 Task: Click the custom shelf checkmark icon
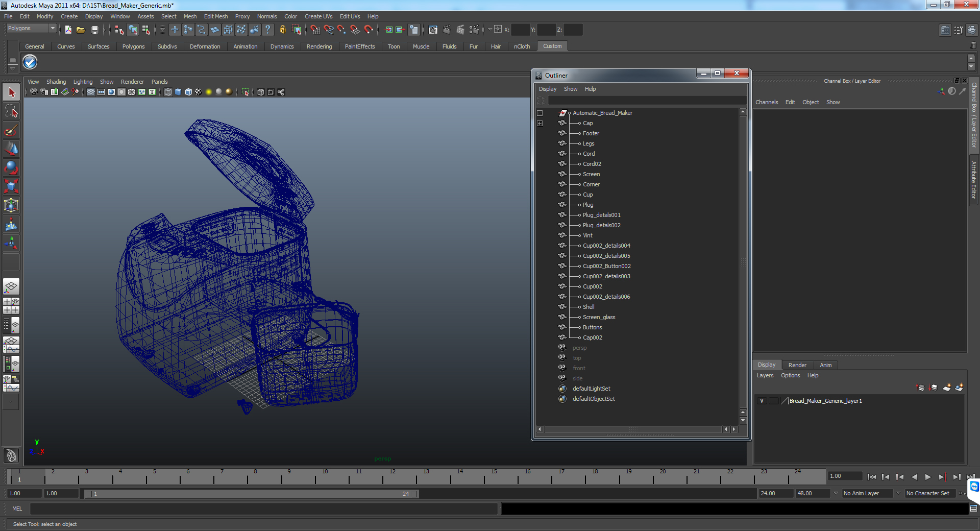click(x=30, y=62)
